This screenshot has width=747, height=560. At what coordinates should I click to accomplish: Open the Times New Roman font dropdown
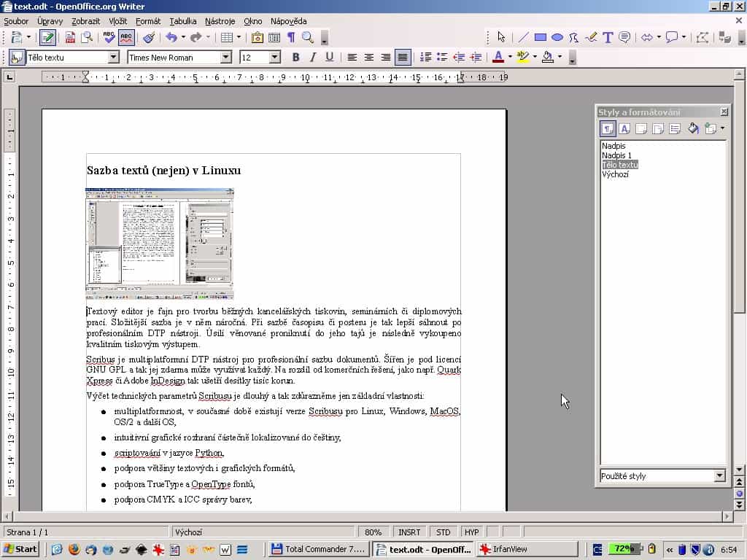(x=226, y=58)
